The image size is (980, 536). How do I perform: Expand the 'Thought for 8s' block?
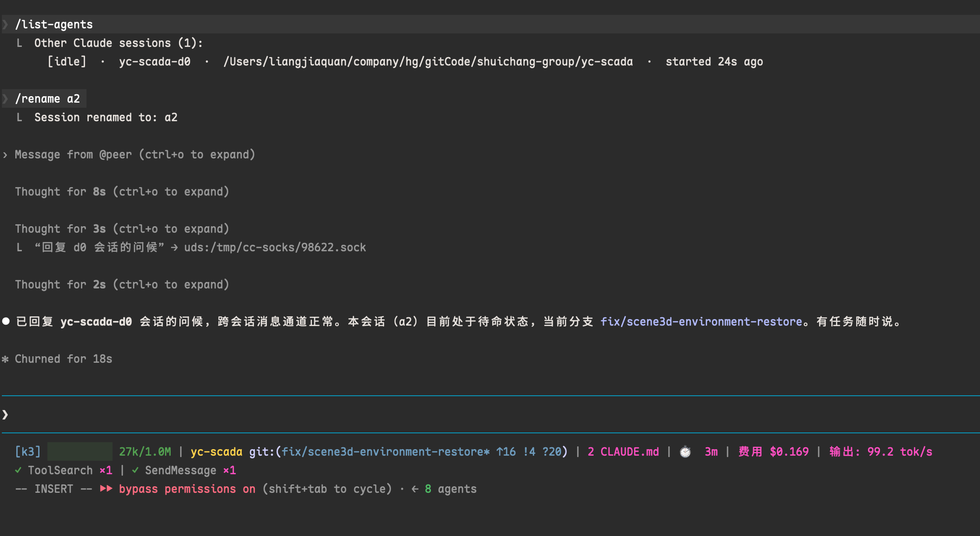122,191
